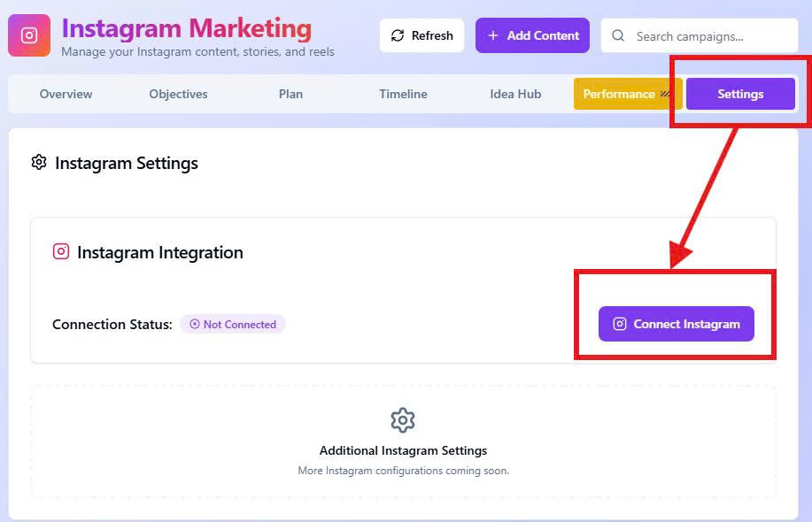This screenshot has width=812, height=522.
Task: Select the Settings tab
Action: (740, 94)
